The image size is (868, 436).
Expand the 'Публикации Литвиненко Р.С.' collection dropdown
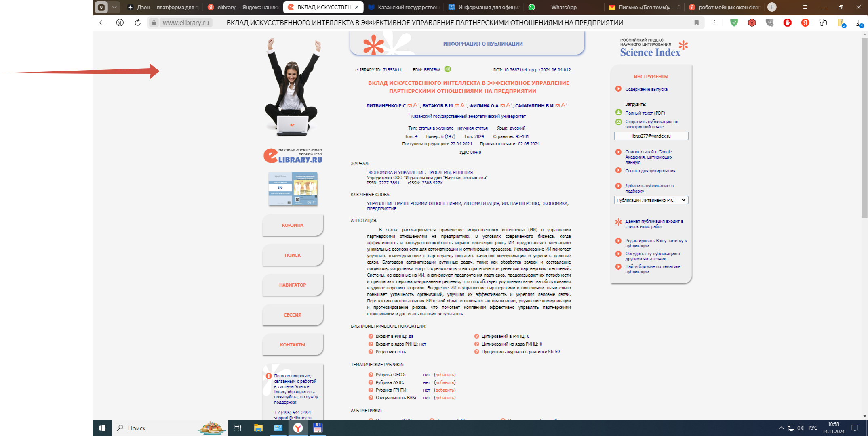tap(651, 200)
